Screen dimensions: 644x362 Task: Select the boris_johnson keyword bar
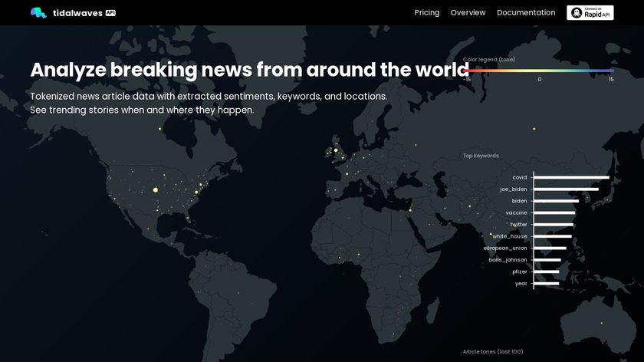coord(547,260)
